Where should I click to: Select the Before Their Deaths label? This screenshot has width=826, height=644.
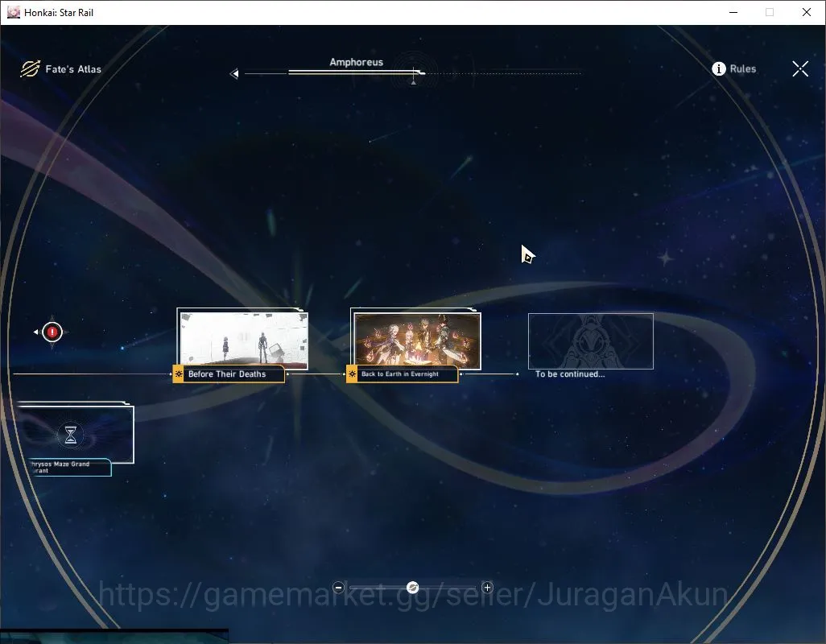pyautogui.click(x=227, y=374)
